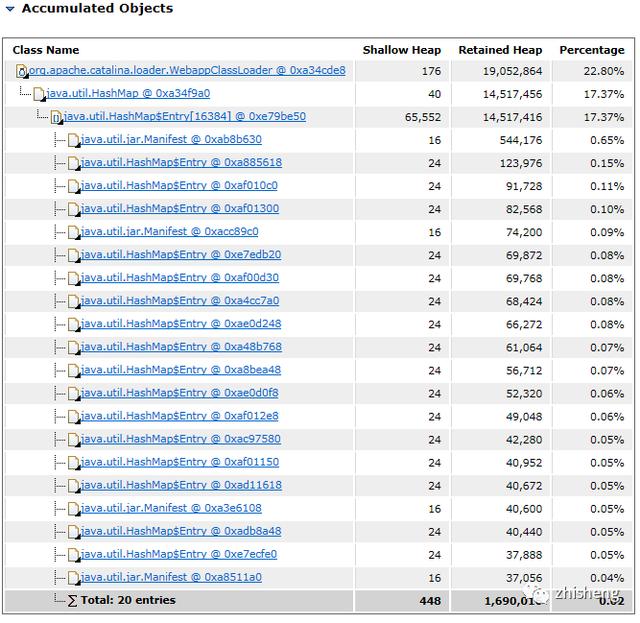Click the array icon beside HashMap$Entry[16384]
Viewport: 640px width, 623px height.
point(56,117)
